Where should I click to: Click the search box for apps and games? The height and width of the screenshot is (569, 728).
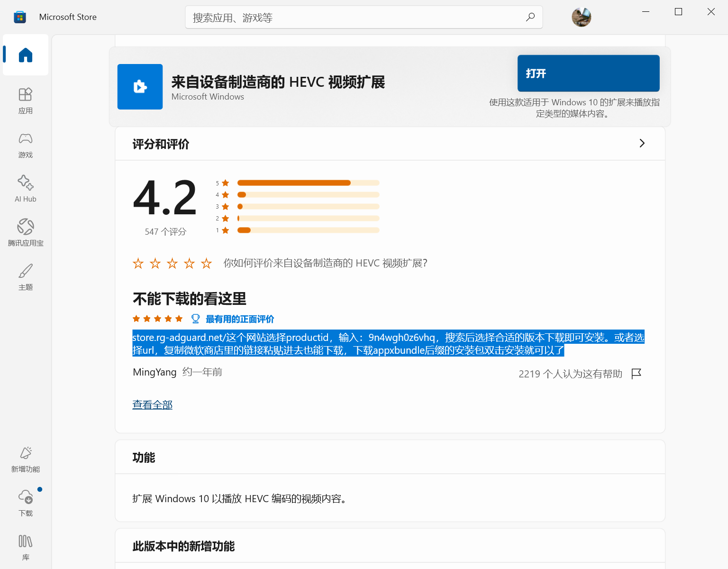[x=355, y=18]
